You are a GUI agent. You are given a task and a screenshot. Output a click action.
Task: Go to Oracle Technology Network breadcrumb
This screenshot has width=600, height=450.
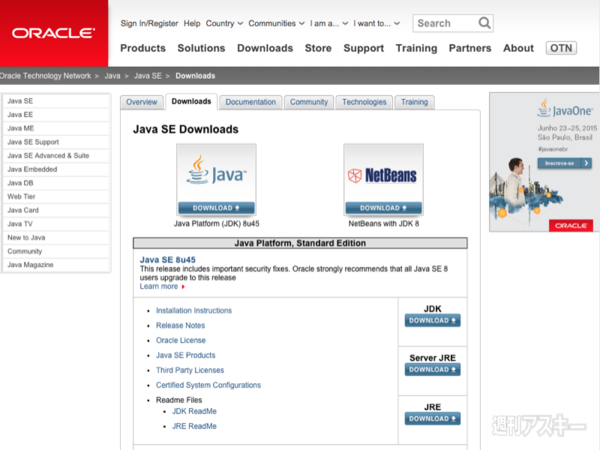pos(46,76)
